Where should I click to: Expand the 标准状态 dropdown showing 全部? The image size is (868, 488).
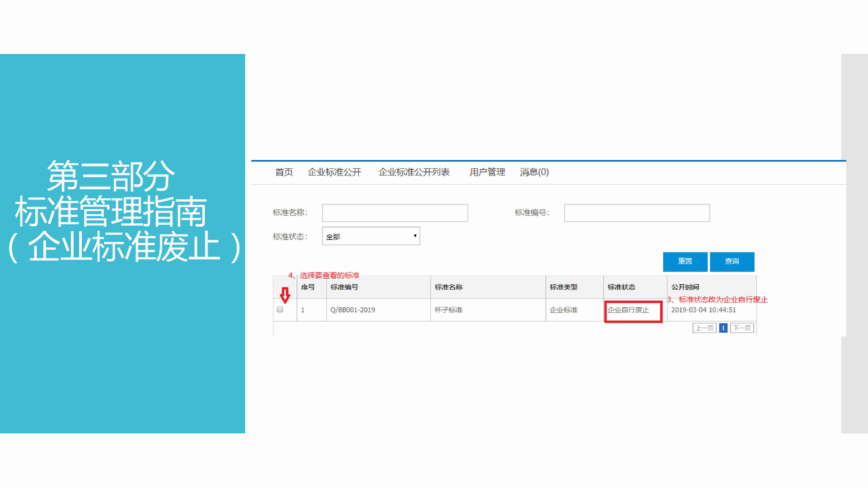pos(371,236)
